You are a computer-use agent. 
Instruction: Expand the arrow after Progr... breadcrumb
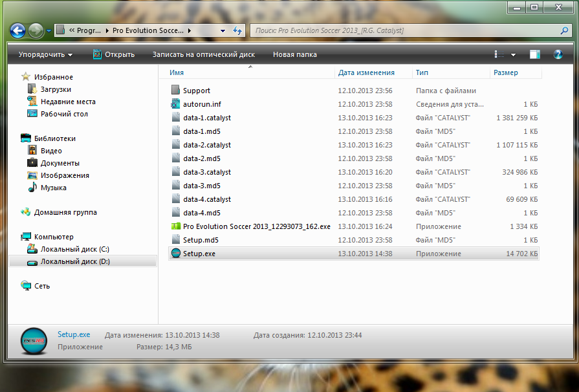107,30
